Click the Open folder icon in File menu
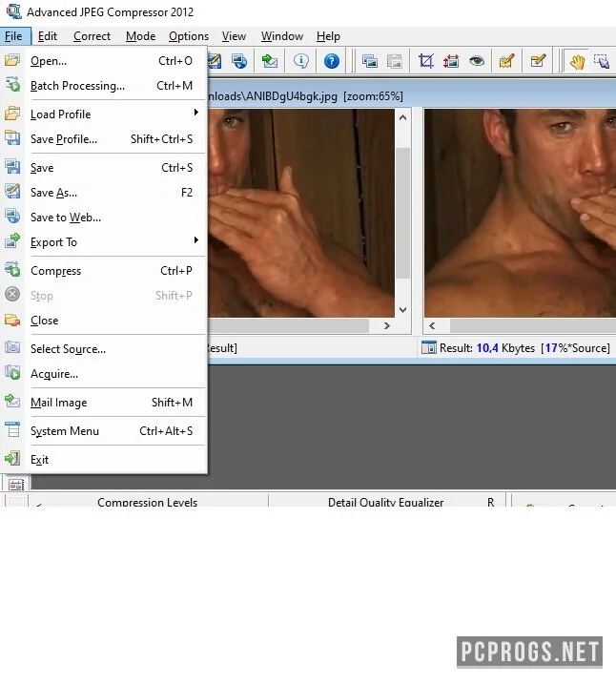 point(12,60)
